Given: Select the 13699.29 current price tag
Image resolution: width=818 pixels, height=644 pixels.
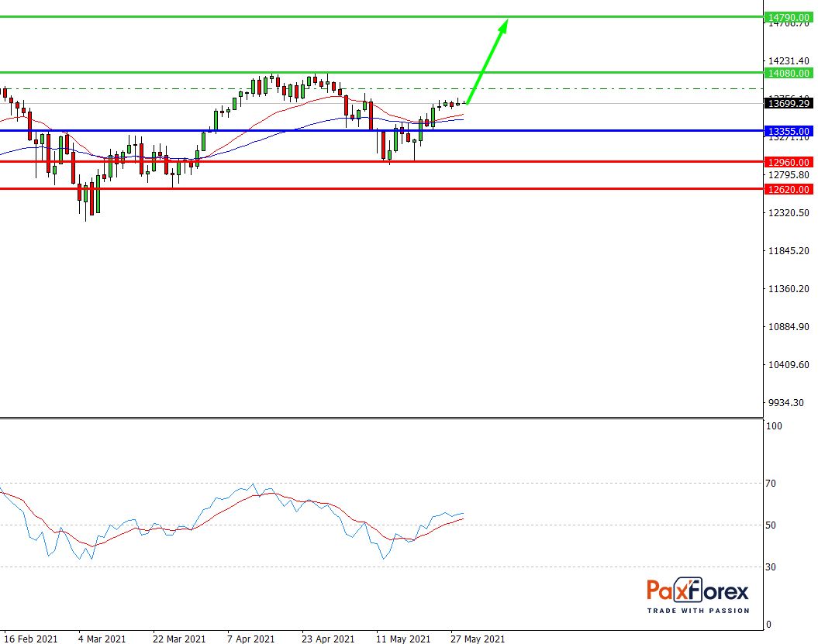Looking at the screenshot, I should [789, 103].
